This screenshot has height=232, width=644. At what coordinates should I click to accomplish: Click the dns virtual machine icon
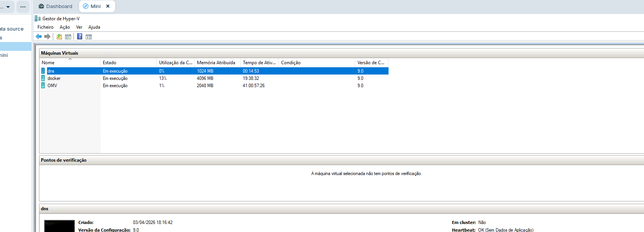pyautogui.click(x=43, y=71)
